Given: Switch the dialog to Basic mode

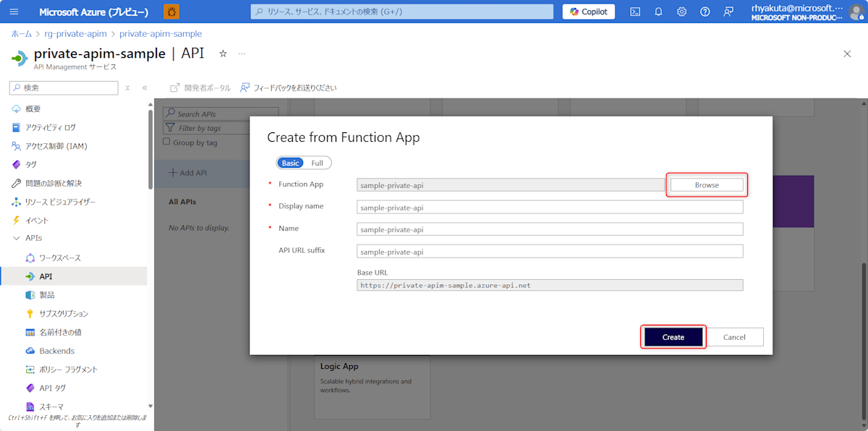Looking at the screenshot, I should [290, 163].
